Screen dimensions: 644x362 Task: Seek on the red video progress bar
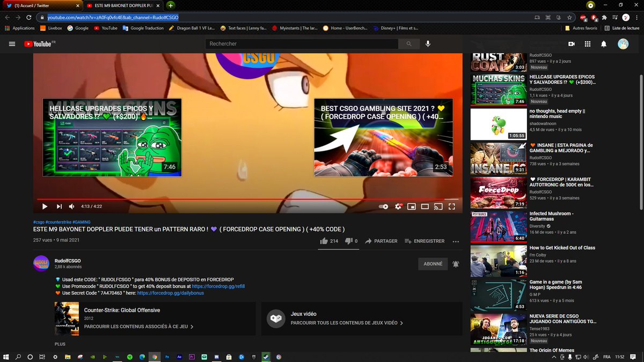(x=248, y=199)
